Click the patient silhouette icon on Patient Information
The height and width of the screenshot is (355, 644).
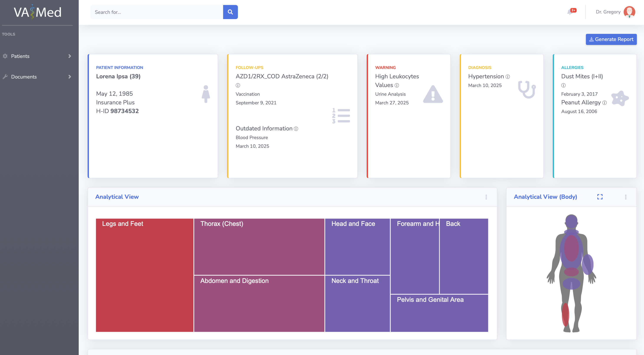(206, 94)
